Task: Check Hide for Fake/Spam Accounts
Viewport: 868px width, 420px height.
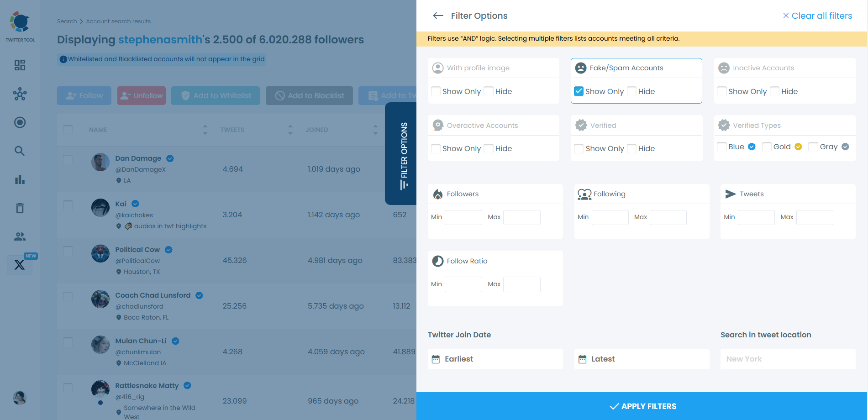Action: point(632,91)
